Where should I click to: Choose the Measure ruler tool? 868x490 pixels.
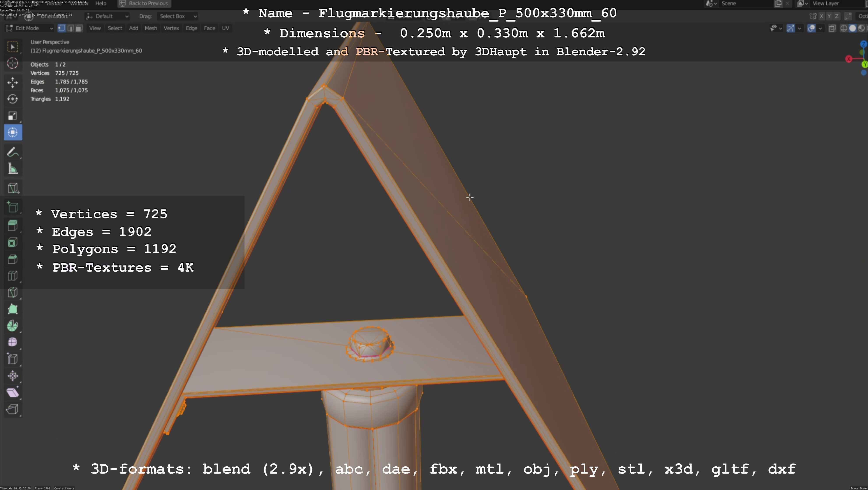(x=13, y=169)
